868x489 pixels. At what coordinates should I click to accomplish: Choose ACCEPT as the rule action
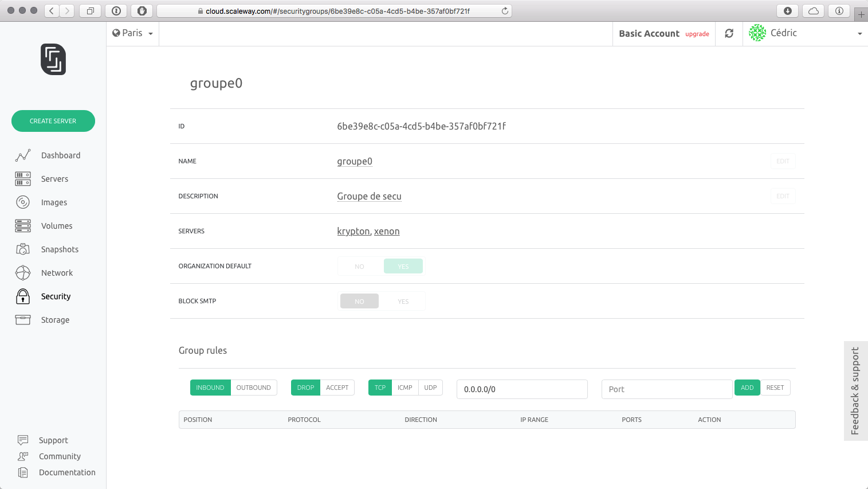(x=337, y=388)
